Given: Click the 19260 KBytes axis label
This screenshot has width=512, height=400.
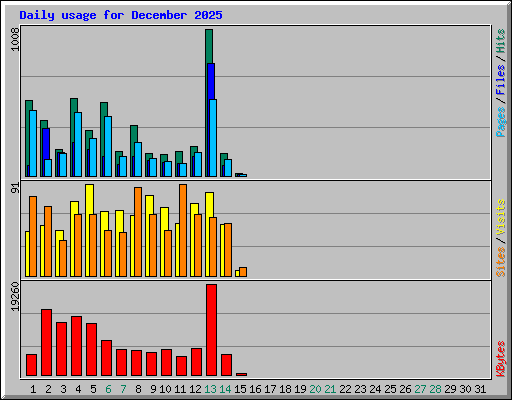Looking at the screenshot, I should point(15,297).
